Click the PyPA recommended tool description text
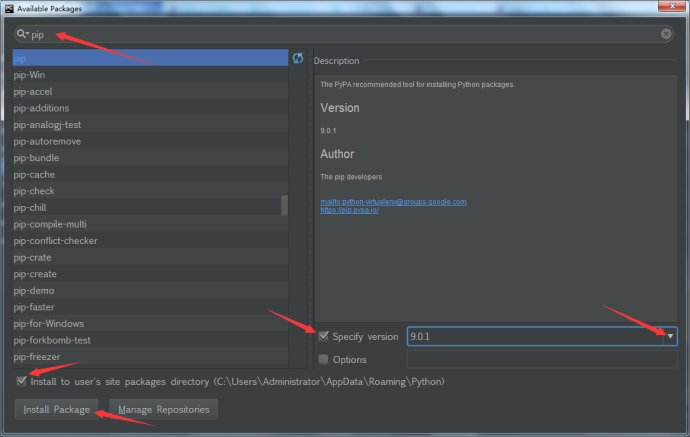The image size is (690, 437). (x=417, y=84)
